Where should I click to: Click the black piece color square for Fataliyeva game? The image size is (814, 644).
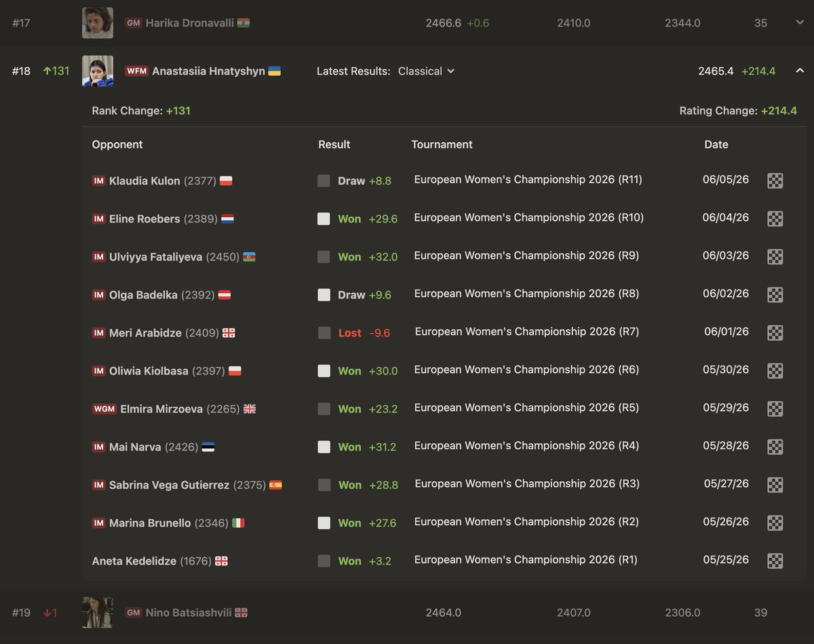click(324, 257)
